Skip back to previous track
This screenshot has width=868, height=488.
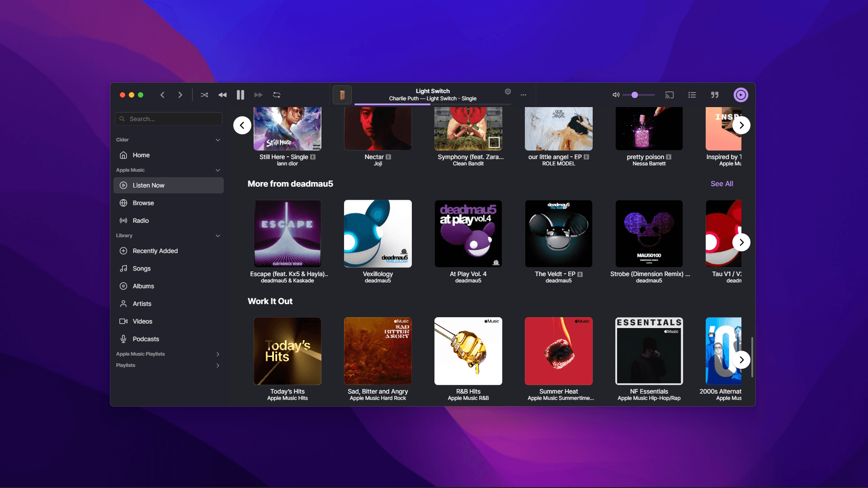point(222,95)
